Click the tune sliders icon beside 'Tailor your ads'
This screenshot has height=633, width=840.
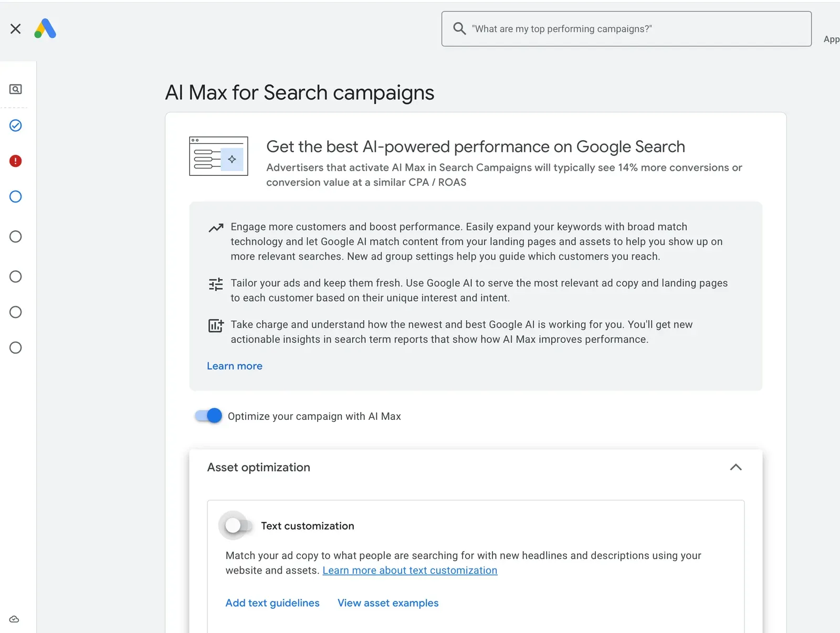point(216,284)
